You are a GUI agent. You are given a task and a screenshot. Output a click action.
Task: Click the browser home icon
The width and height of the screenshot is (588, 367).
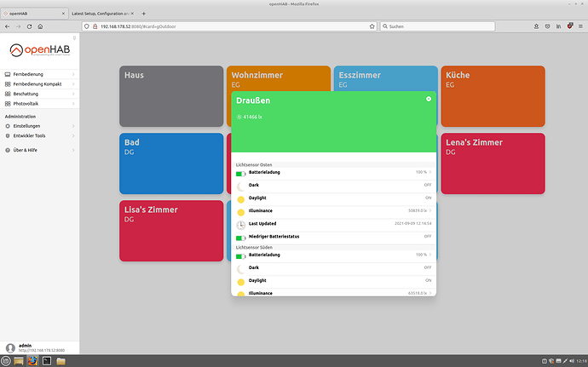tap(40, 26)
